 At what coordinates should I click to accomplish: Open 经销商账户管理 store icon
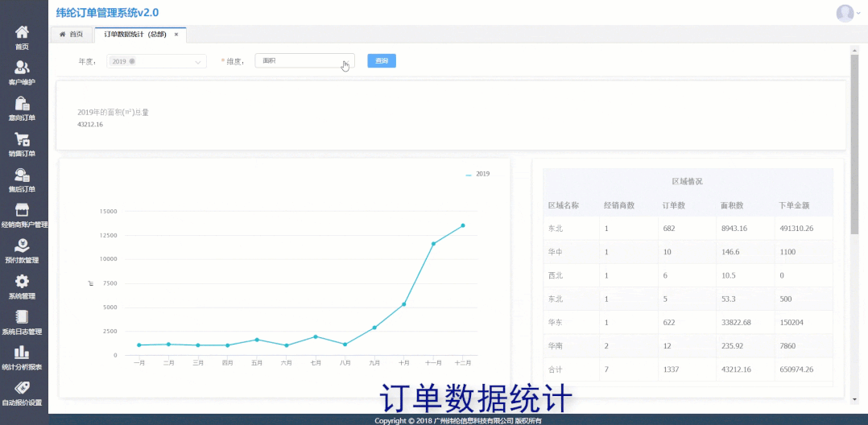click(23, 210)
